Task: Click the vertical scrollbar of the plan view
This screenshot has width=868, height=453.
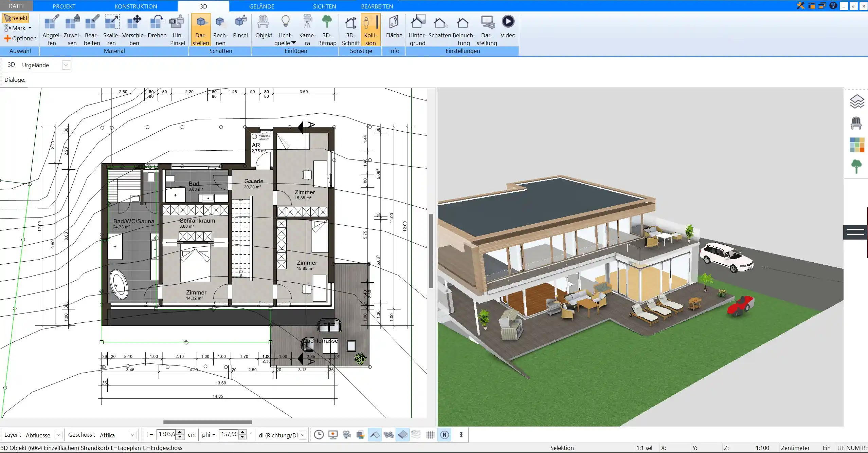Action: [431, 251]
